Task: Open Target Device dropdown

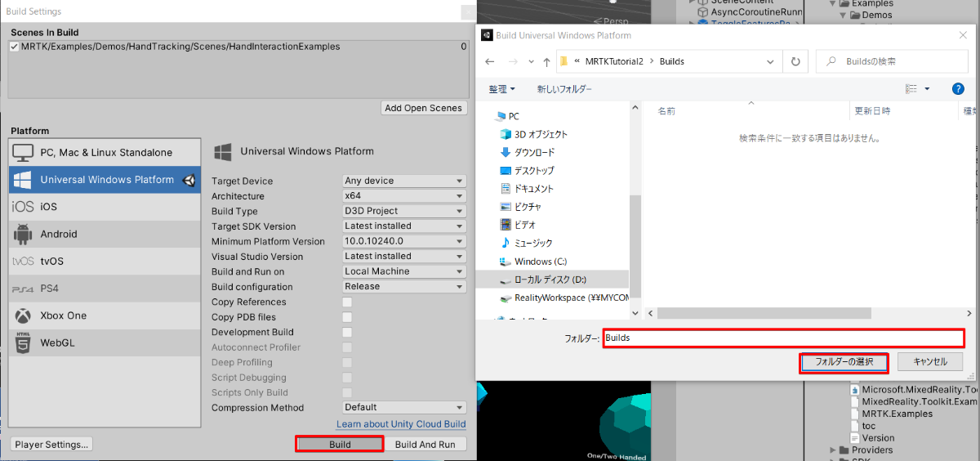Action: (404, 181)
